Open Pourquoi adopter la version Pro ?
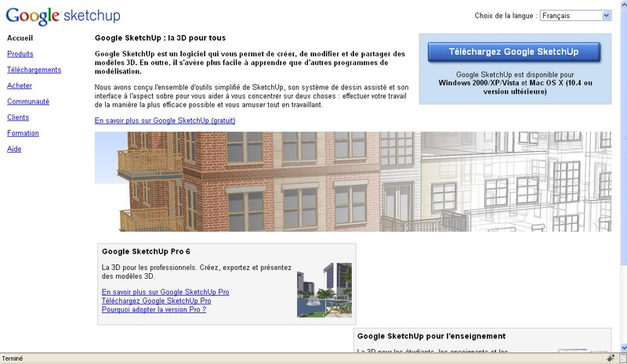627x364 pixels. (154, 310)
